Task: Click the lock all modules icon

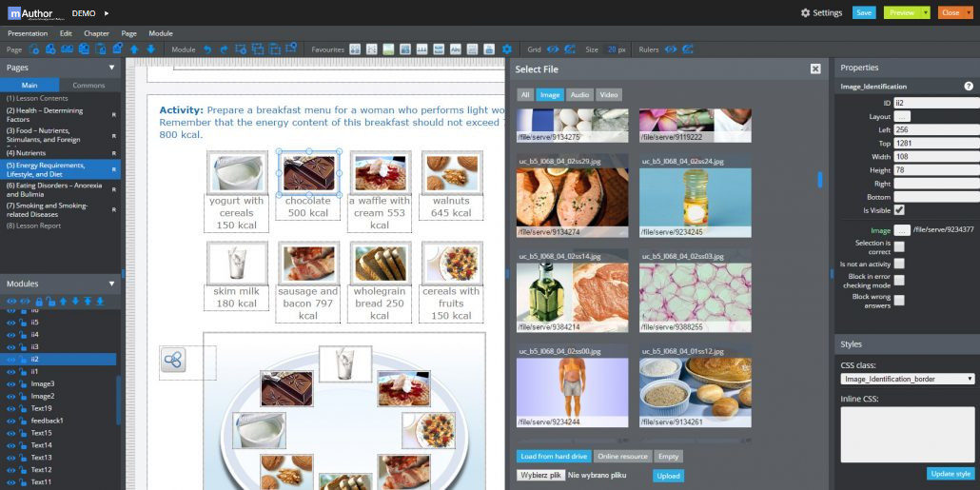Action: click(39, 302)
